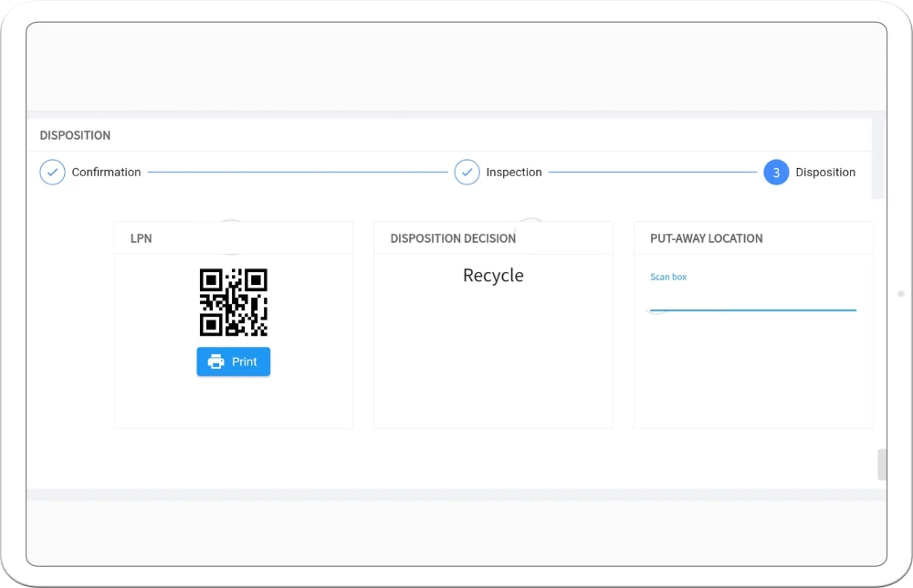The height and width of the screenshot is (588, 913).
Task: Select the Inspection step checkmark circle
Action: pos(467,173)
